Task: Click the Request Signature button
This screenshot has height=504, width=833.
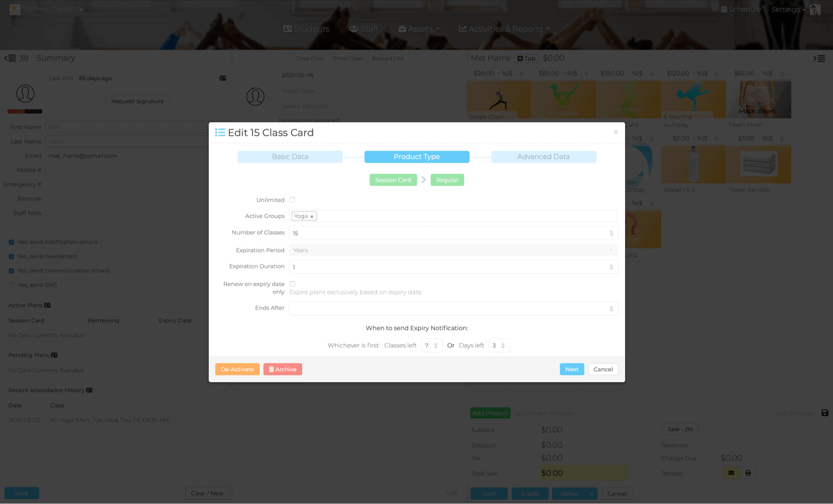Action: point(137,101)
